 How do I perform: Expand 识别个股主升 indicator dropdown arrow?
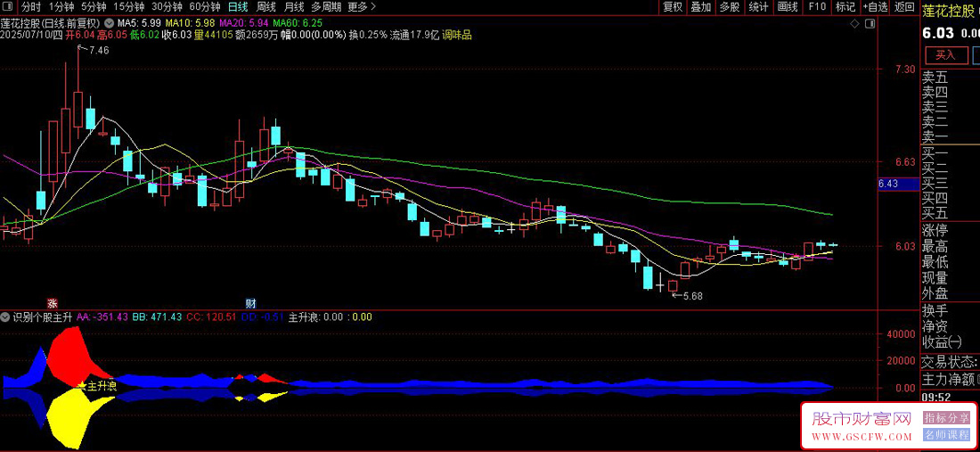click(x=7, y=317)
